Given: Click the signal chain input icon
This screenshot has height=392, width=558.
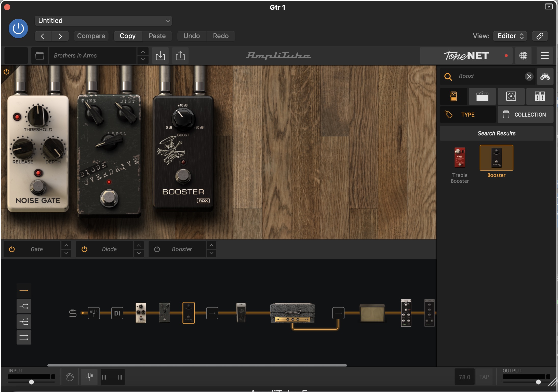Looking at the screenshot, I should pyautogui.click(x=73, y=313).
